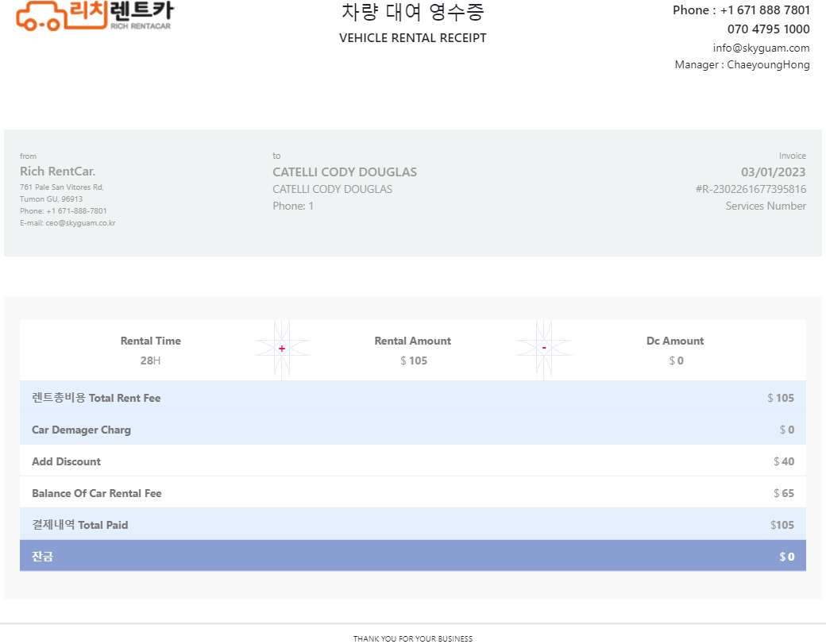The image size is (826, 644).
Task: Click the lighter 'CATELLI CODY DOUGLAS' second line
Action: tap(333, 189)
